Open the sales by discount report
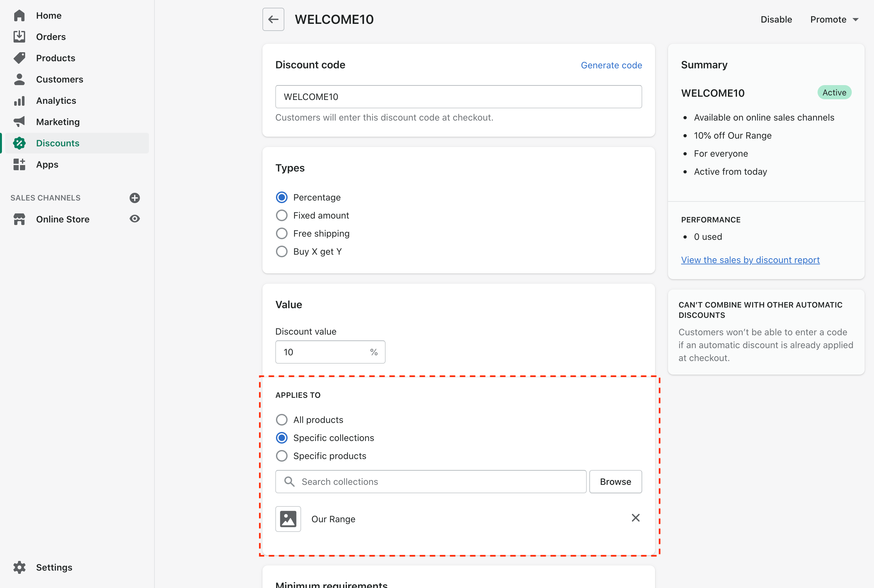 point(750,260)
